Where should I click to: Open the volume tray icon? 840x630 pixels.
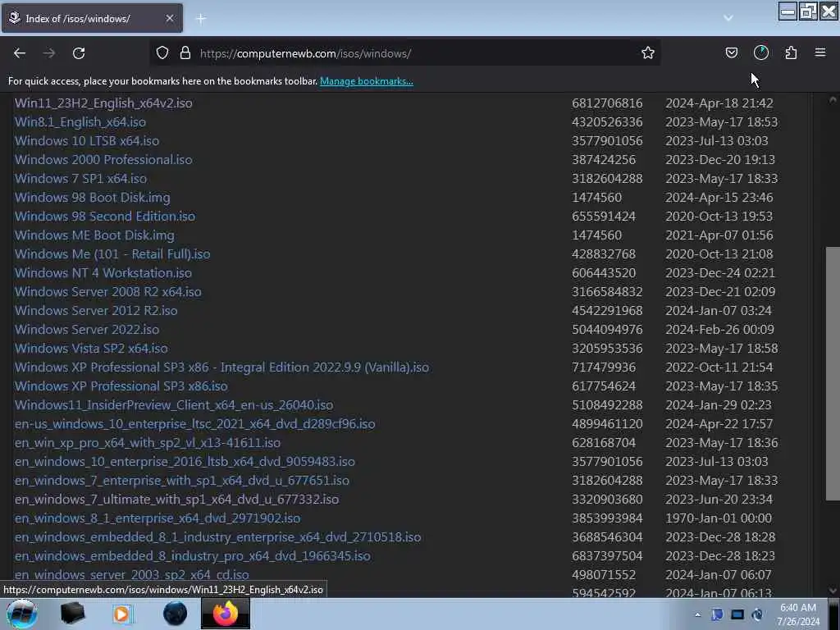pos(757,614)
